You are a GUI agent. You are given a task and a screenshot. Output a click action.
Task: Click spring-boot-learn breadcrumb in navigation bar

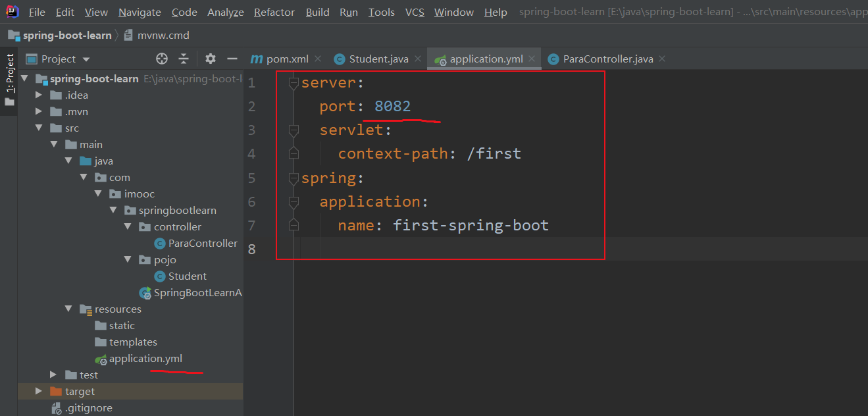tap(60, 35)
